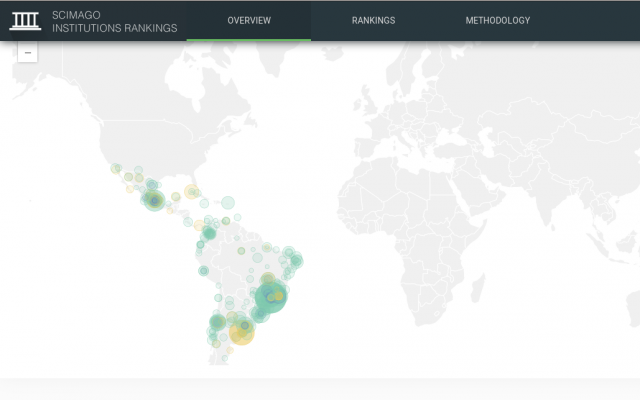Select the green bubble over Colombia
This screenshot has width=640, height=400.
pyautogui.click(x=209, y=233)
